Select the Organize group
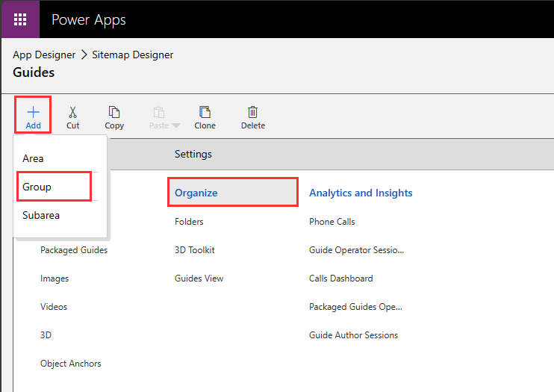The image size is (554, 392). tap(233, 193)
